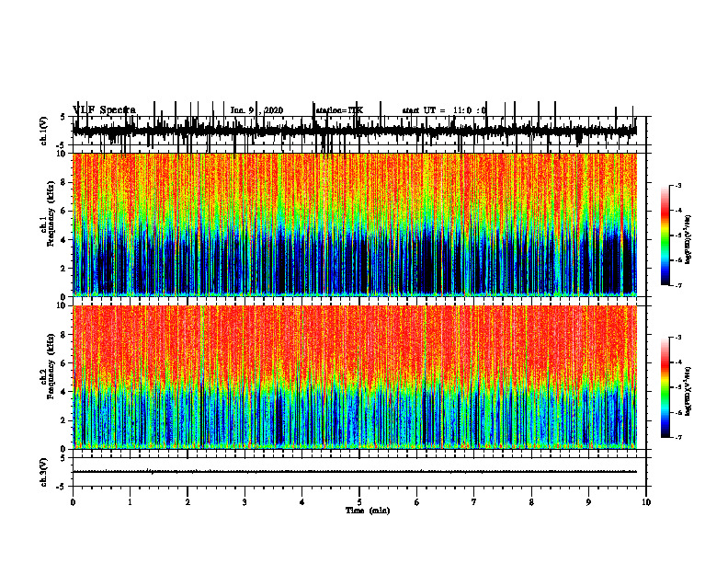
Task: Click the 'station=ITK' header text
Action: 339,110
